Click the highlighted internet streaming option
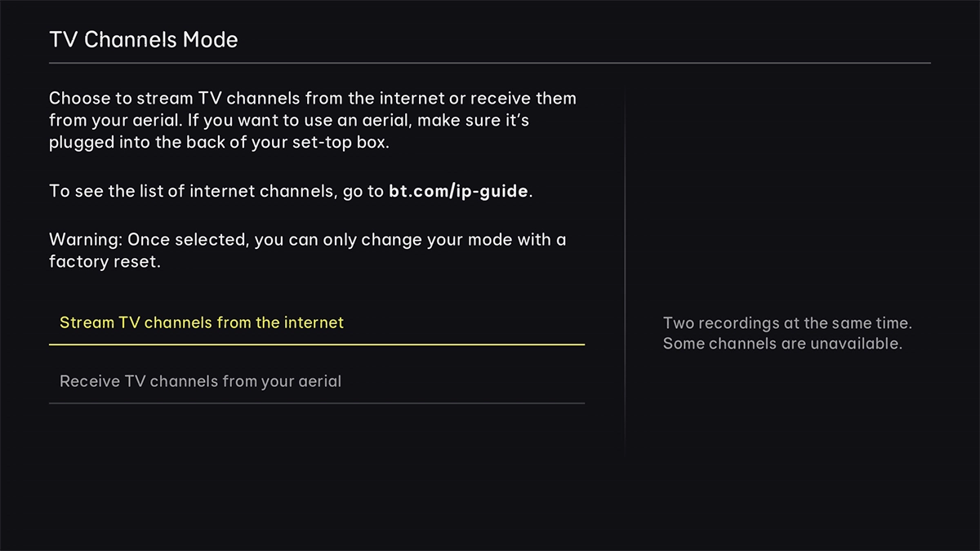The width and height of the screenshot is (980, 551). click(x=201, y=322)
